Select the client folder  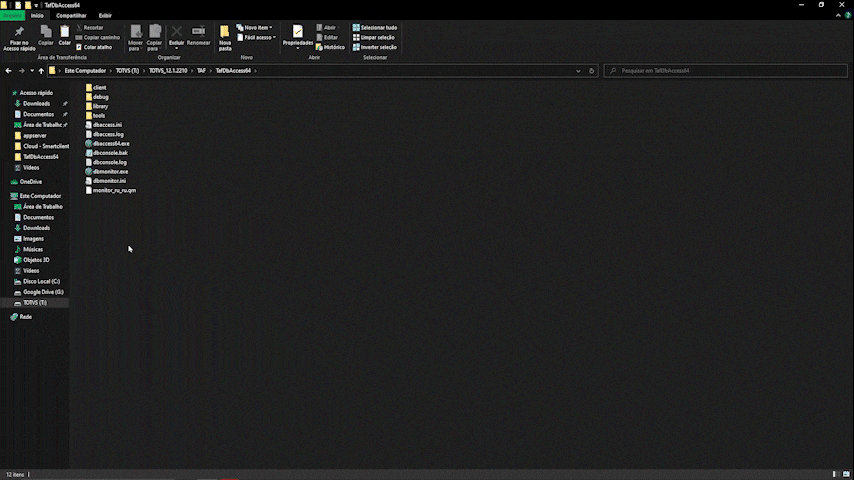(96, 87)
